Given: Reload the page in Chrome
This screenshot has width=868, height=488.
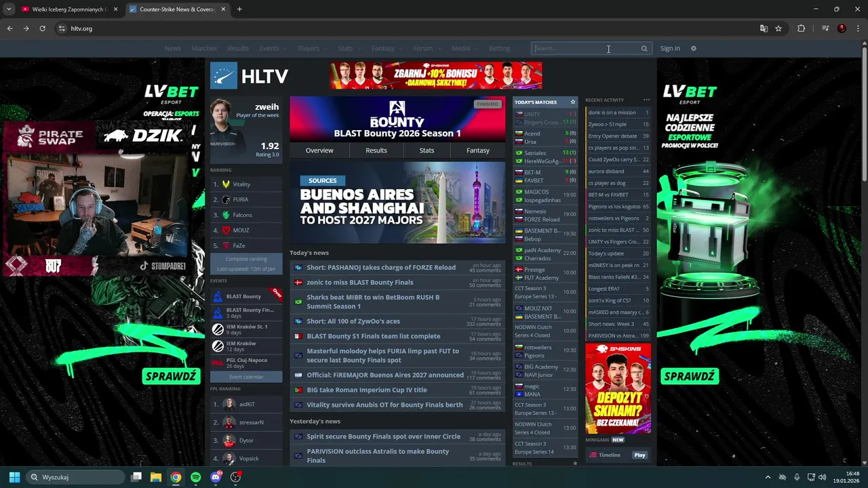Looking at the screenshot, I should click(x=42, y=28).
